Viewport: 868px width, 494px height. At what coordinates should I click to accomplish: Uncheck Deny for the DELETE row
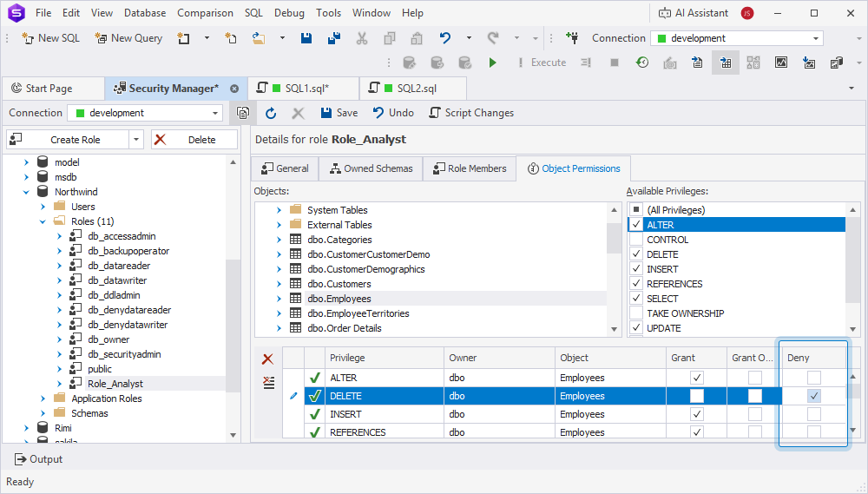coord(814,396)
